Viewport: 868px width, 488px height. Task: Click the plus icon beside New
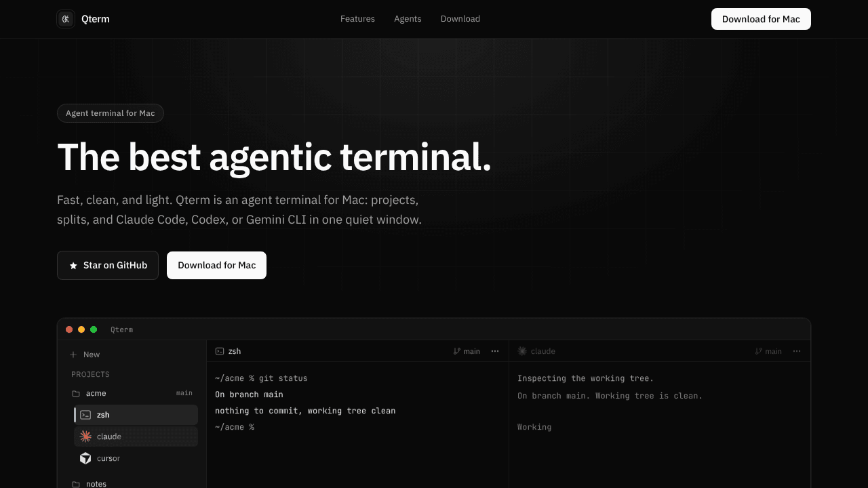tap(73, 354)
